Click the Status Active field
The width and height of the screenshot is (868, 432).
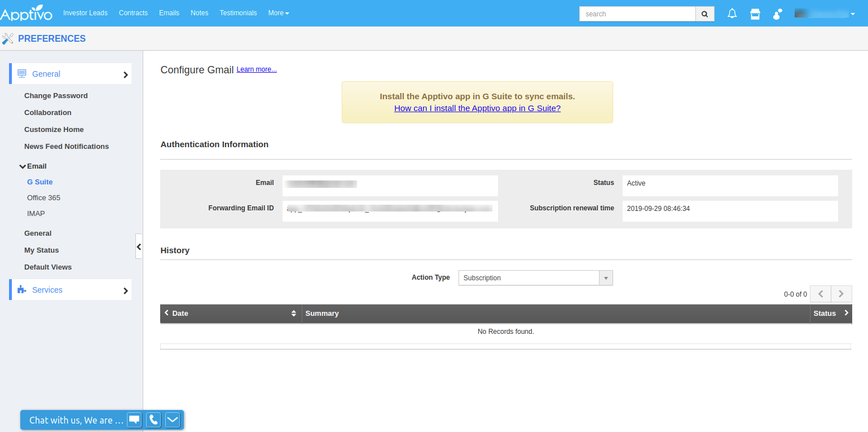(730, 186)
